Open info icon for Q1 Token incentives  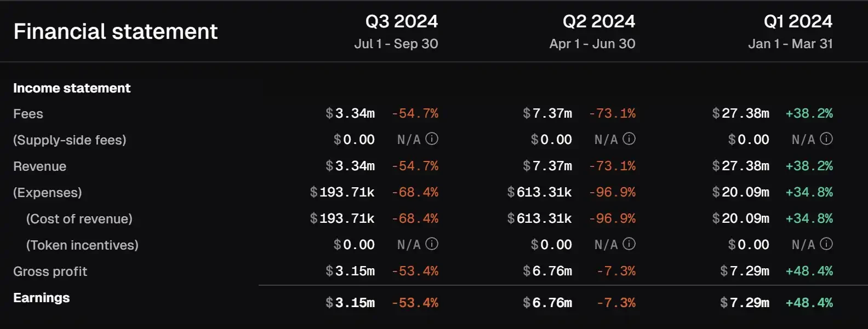coord(826,244)
